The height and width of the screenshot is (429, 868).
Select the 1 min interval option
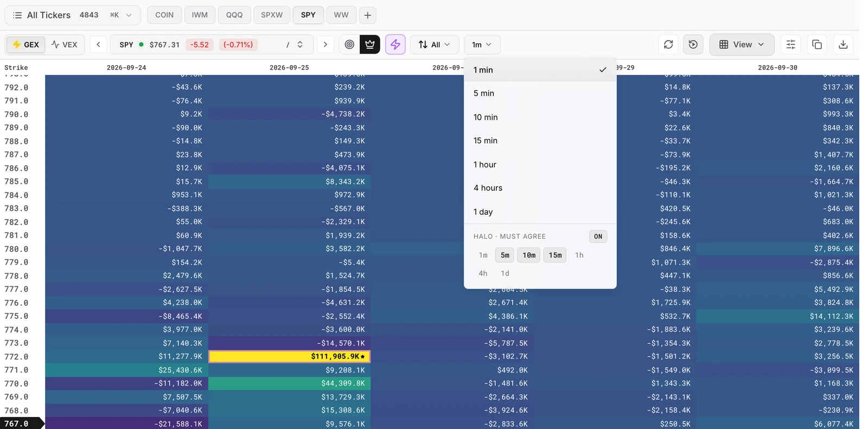coord(540,70)
